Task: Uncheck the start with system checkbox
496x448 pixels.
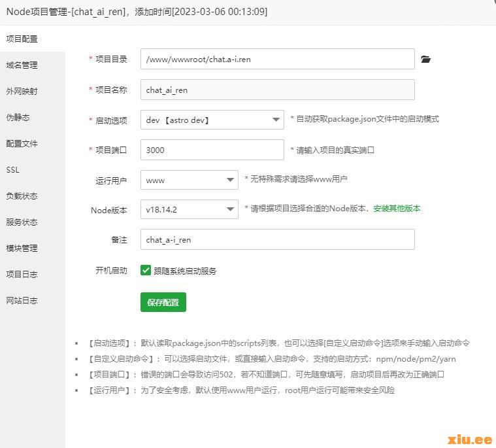Action: (146, 270)
